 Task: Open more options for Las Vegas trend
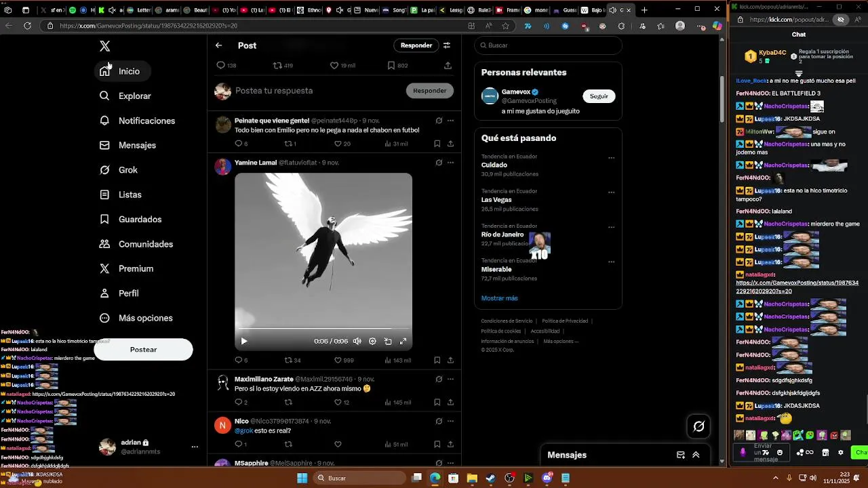(611, 192)
